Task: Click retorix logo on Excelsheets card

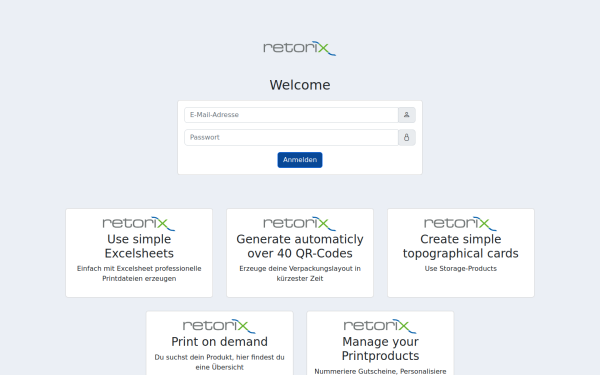Action: [139, 223]
